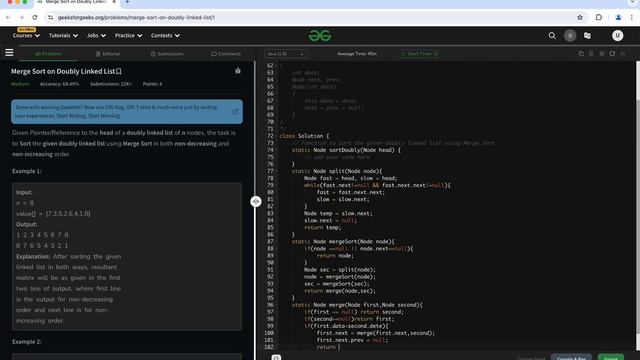Click the bug report icon
The width and height of the screenshot is (640, 360).
coord(238,71)
